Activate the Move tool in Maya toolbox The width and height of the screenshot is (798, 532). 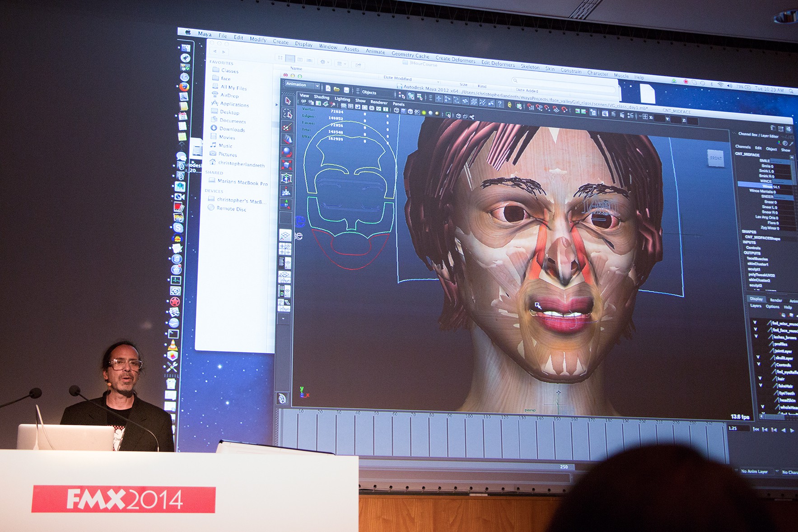(287, 139)
